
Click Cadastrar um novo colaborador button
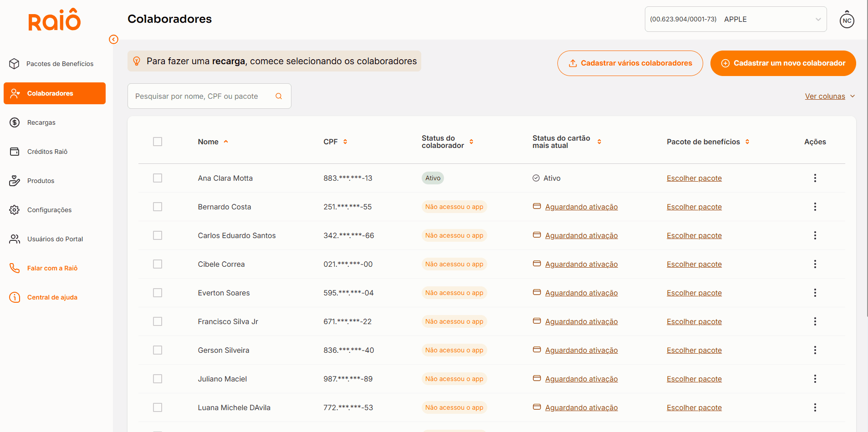pyautogui.click(x=783, y=63)
